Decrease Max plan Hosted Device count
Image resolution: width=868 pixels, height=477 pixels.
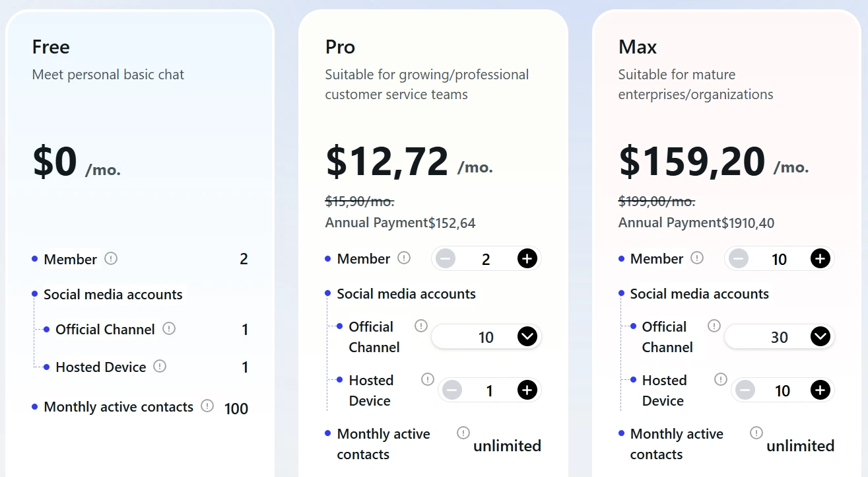pos(745,390)
